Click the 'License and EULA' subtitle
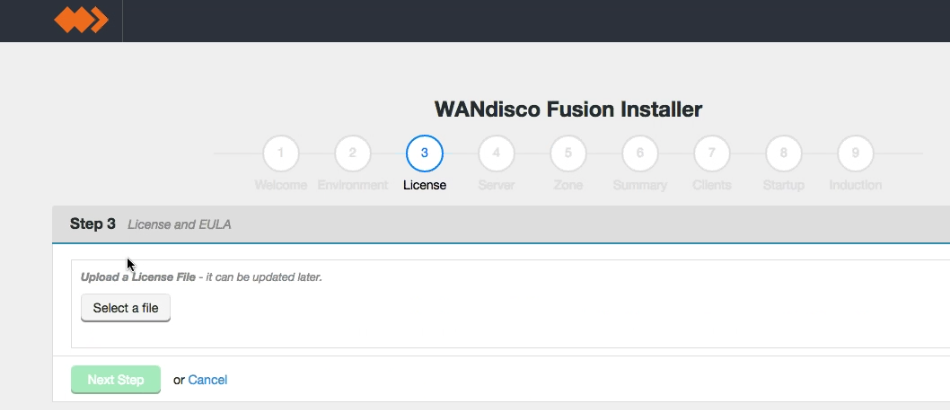The height and width of the screenshot is (410, 950). [x=179, y=225]
